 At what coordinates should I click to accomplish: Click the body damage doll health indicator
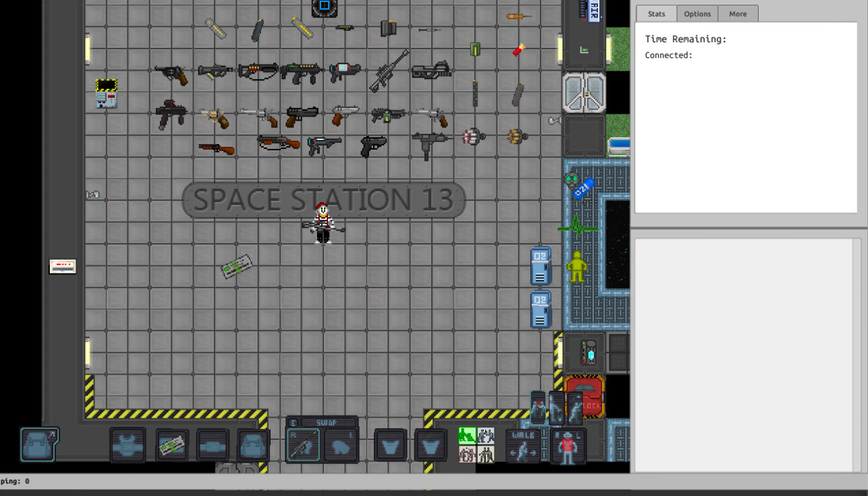(x=566, y=447)
